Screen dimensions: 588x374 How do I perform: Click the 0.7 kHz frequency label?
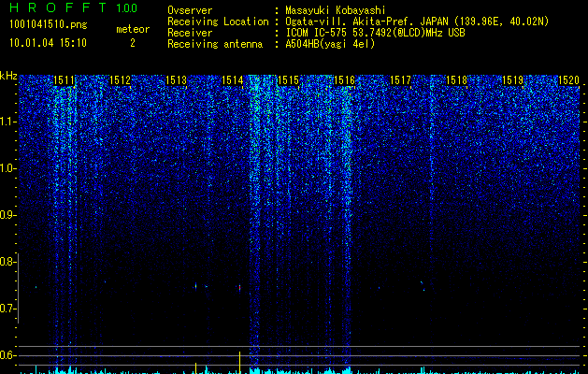pos(7,309)
